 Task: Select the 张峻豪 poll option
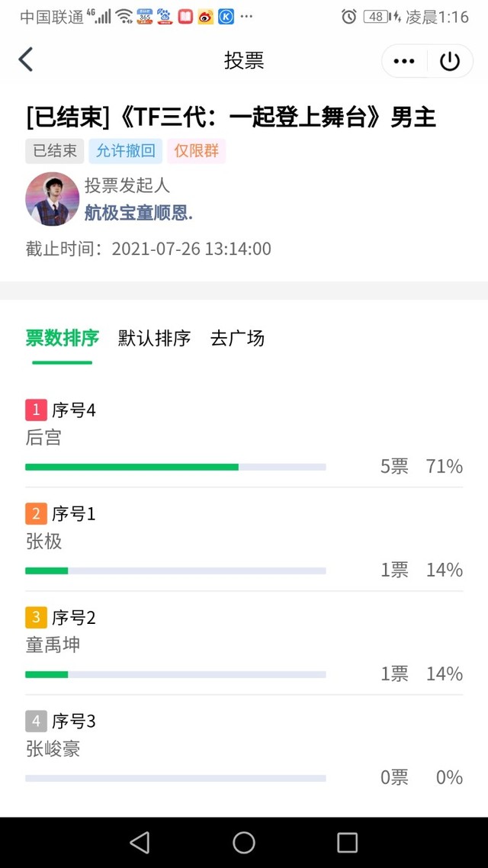[53, 749]
